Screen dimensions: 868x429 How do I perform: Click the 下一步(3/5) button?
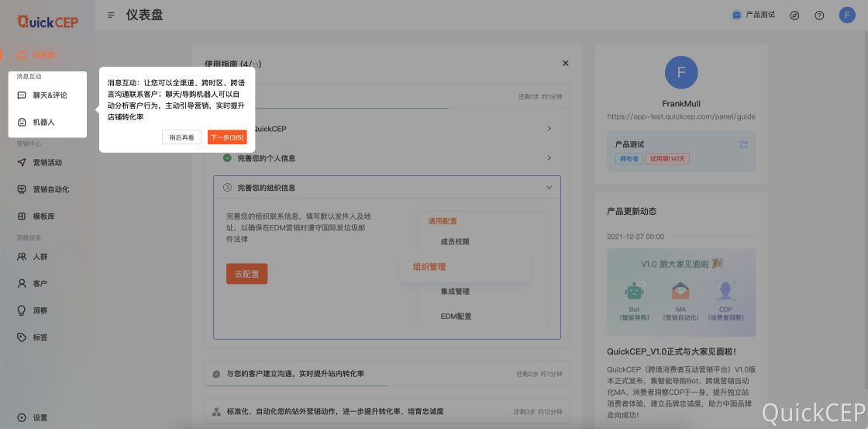228,137
